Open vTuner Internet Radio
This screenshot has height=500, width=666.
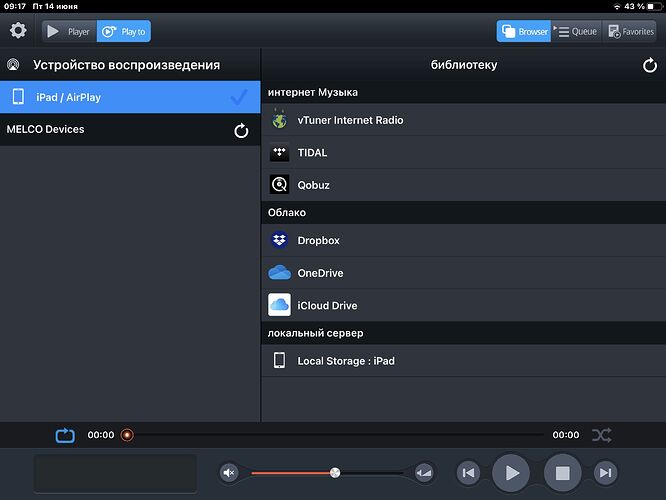[464, 120]
